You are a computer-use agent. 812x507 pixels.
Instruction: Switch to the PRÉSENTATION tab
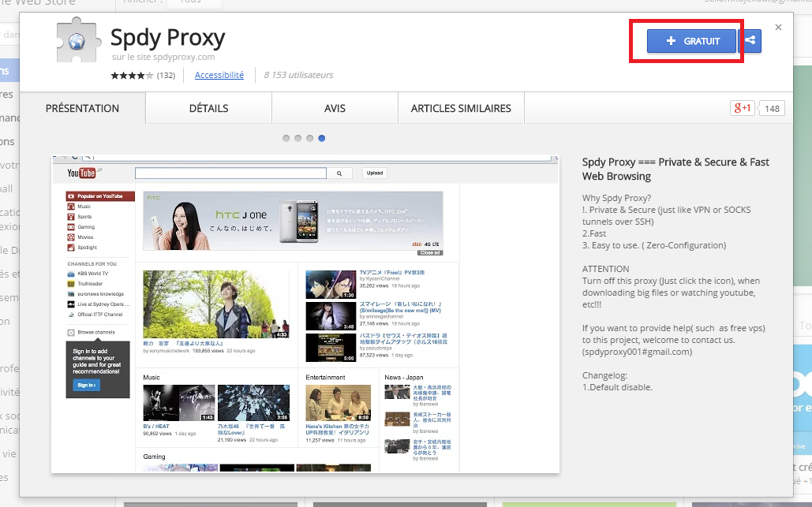(82, 108)
